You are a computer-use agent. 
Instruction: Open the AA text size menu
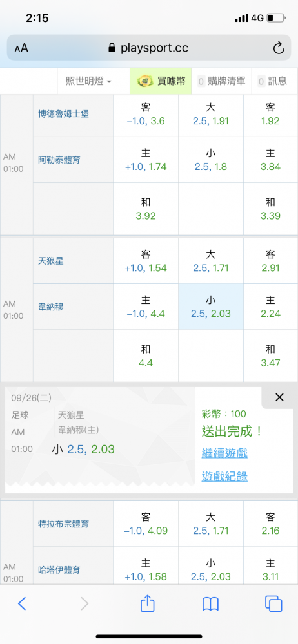(x=21, y=48)
